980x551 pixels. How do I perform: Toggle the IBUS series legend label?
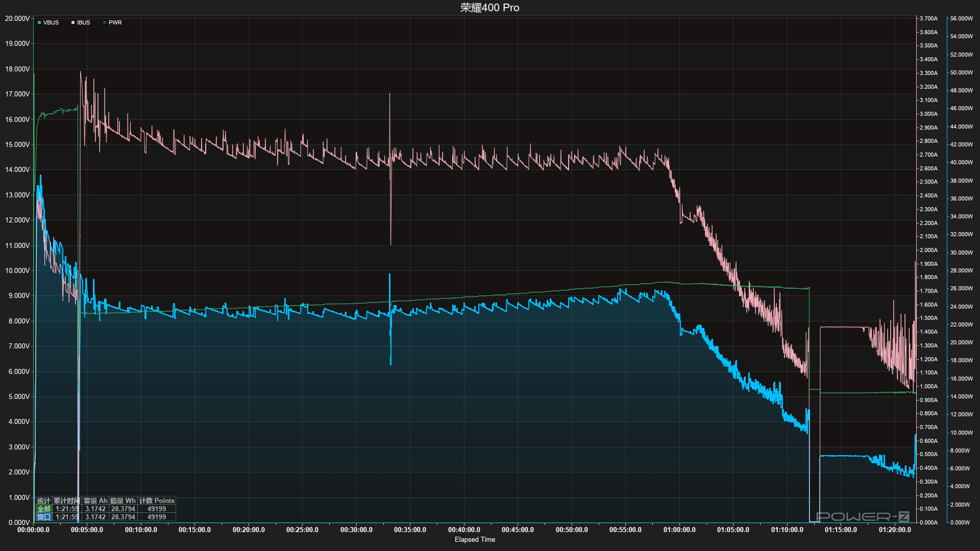84,22
